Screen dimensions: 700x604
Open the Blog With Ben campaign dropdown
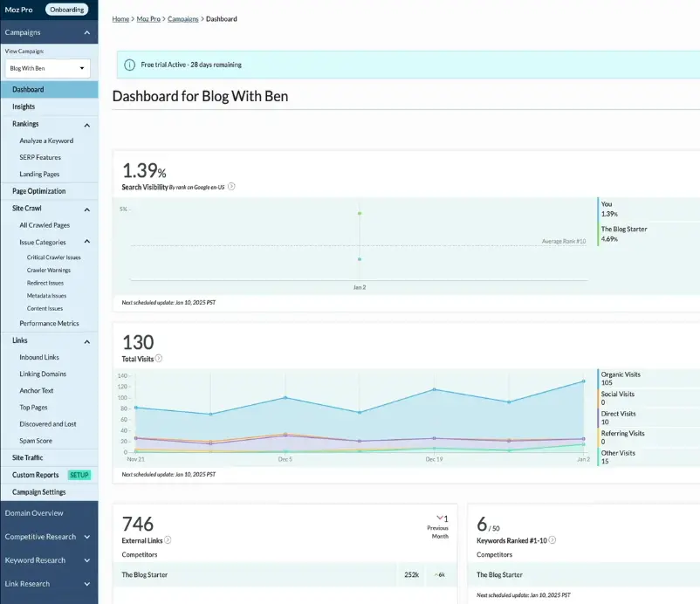pos(48,68)
